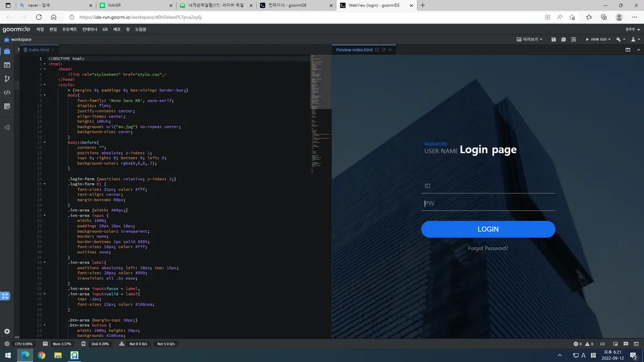Click the save all files icon
This screenshot has height=362, width=644.
tap(563, 39)
